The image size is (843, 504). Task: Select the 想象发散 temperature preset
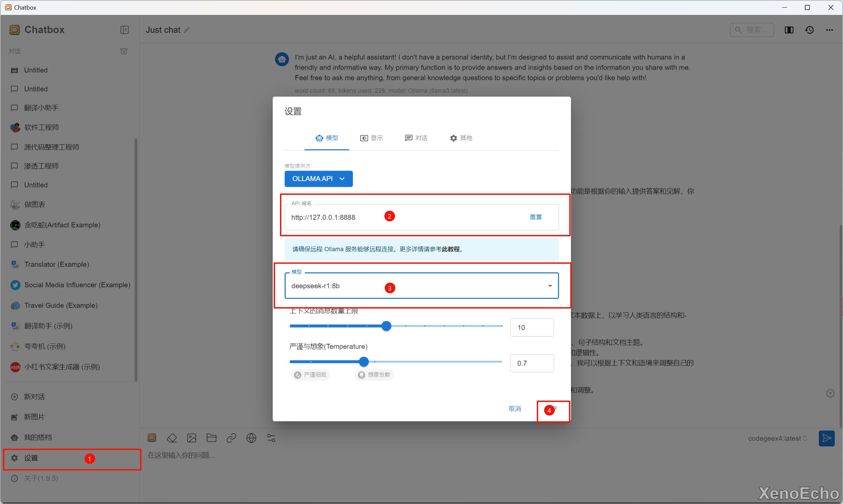coord(374,375)
